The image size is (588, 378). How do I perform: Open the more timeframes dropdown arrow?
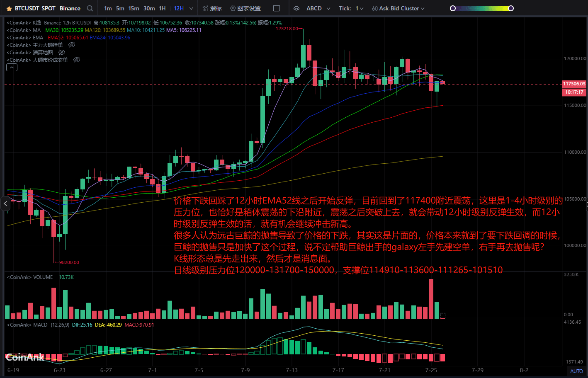point(191,8)
